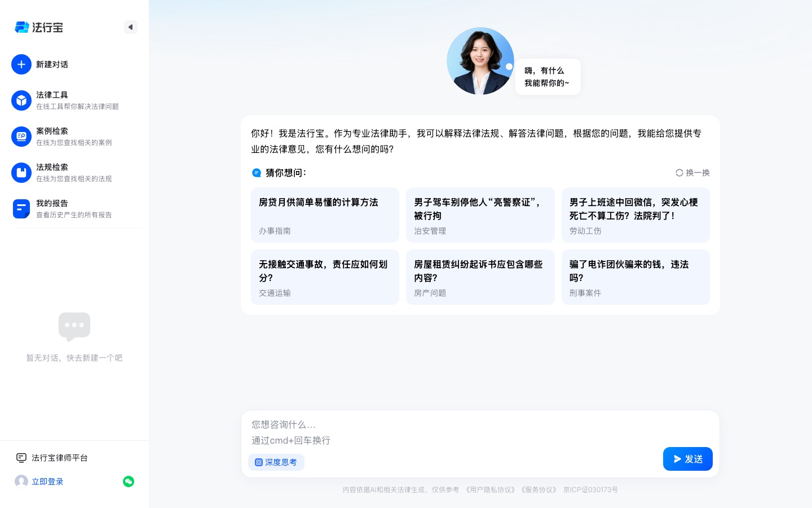Click the blue plus new-chat icon
The image size is (812, 508).
pyautogui.click(x=21, y=64)
